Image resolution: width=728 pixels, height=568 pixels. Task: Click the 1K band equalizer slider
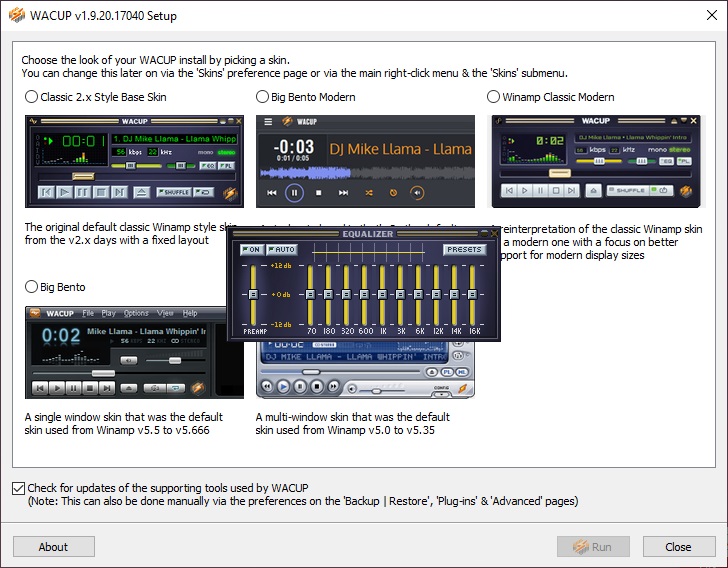point(383,294)
